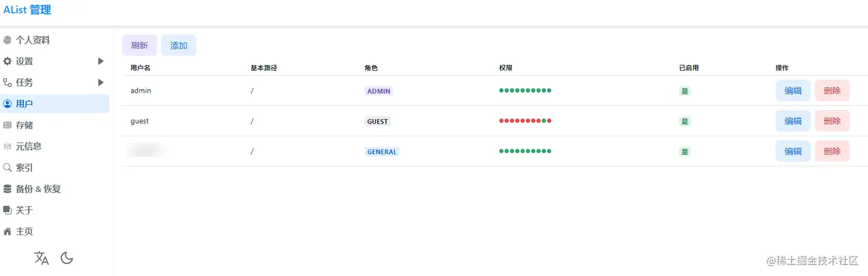Image resolution: width=868 pixels, height=276 pixels.
Task: Click the guest username cell
Action: coord(139,121)
